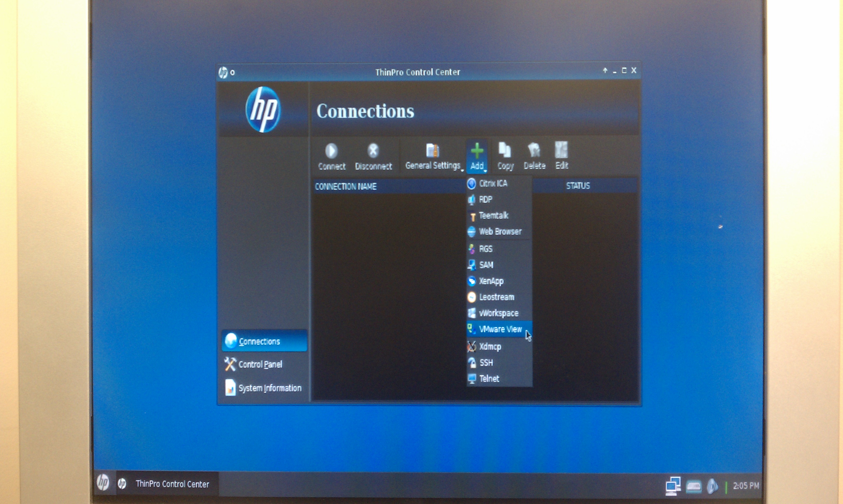The width and height of the screenshot is (843, 504).
Task: Click the large HP logo
Action: tap(263, 109)
